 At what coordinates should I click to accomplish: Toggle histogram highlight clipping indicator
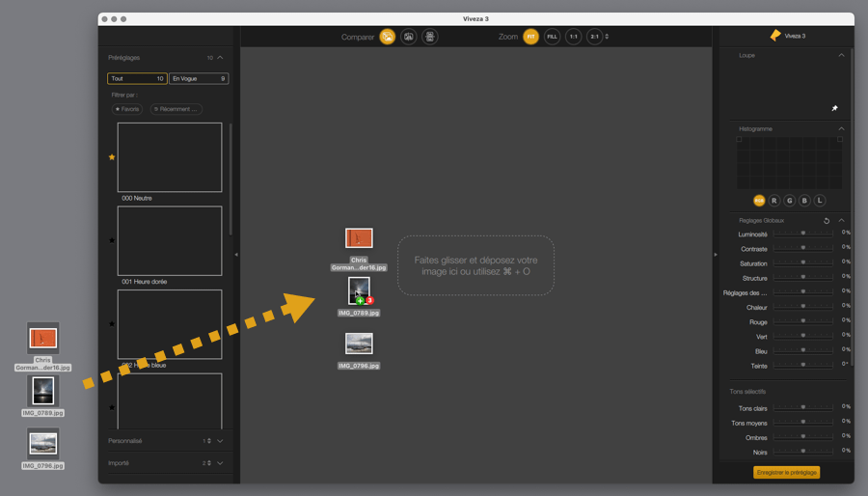pos(840,140)
